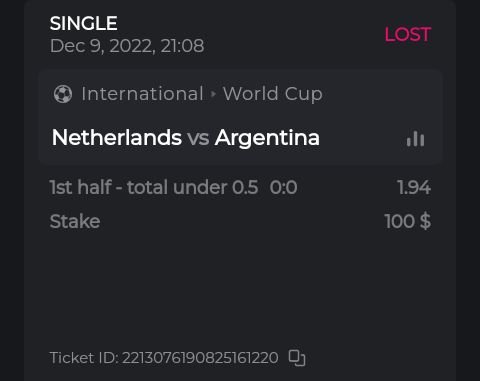Open the International category link
This screenshot has width=480, height=381.
pos(142,94)
